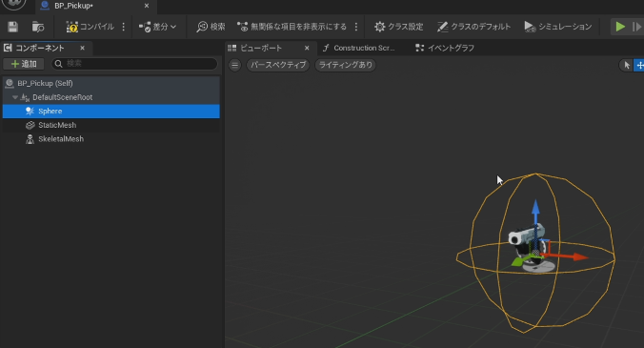Open options menu beside hide unrelated button
Image resolution: width=644 pixels, height=348 pixels.
(x=356, y=27)
